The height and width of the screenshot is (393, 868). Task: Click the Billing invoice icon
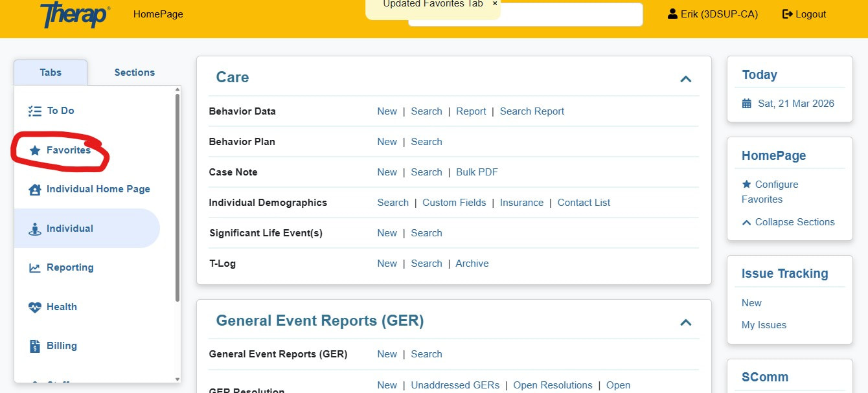coord(35,346)
